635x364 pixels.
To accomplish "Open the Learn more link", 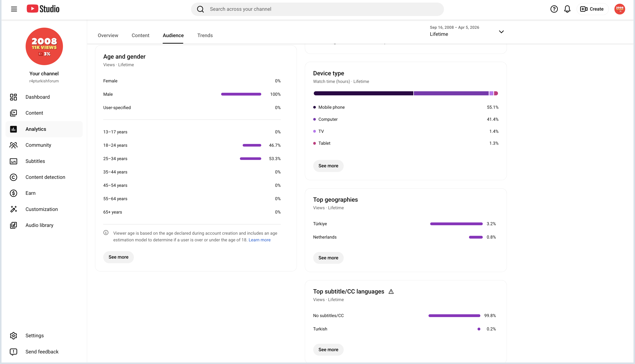I will tap(259, 240).
